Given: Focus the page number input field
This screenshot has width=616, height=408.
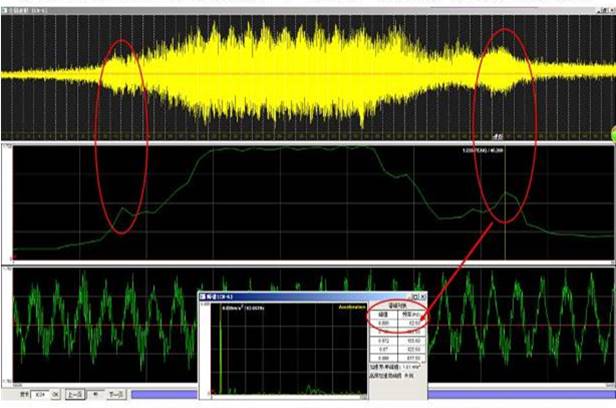Looking at the screenshot, I should 39,395.
